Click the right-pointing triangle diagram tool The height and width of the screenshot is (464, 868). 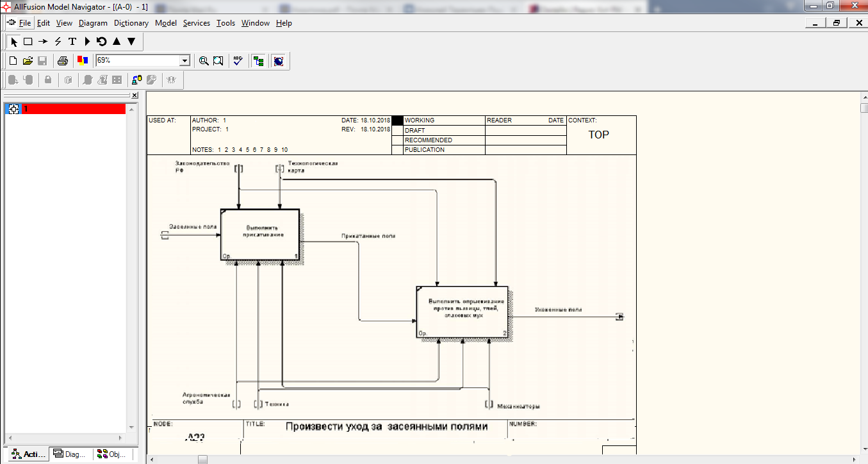(x=87, y=42)
